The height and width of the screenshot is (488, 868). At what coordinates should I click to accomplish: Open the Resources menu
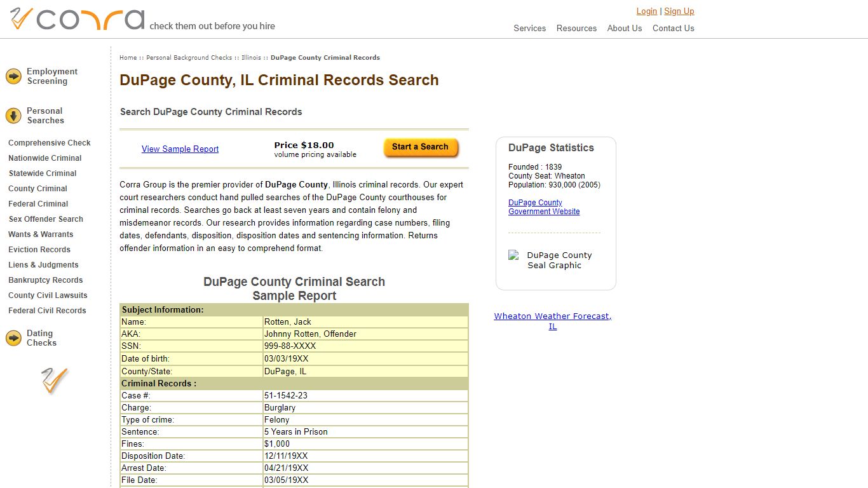pos(576,28)
